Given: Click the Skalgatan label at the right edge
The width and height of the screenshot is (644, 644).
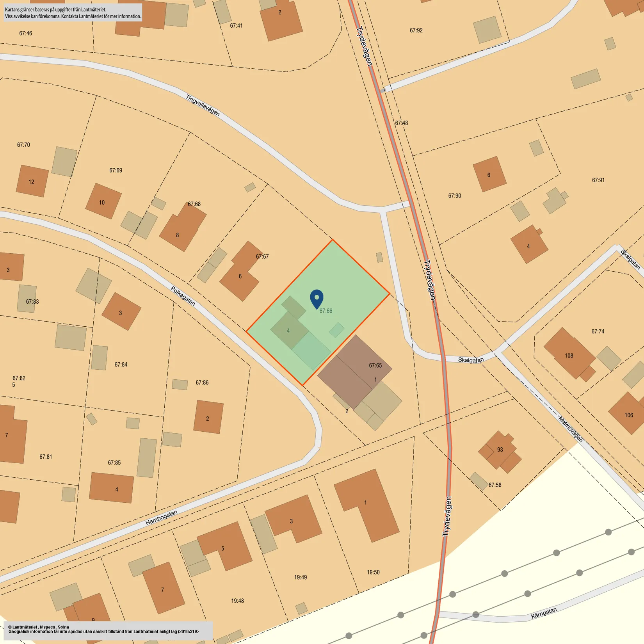Looking at the screenshot, I should tap(630, 260).
